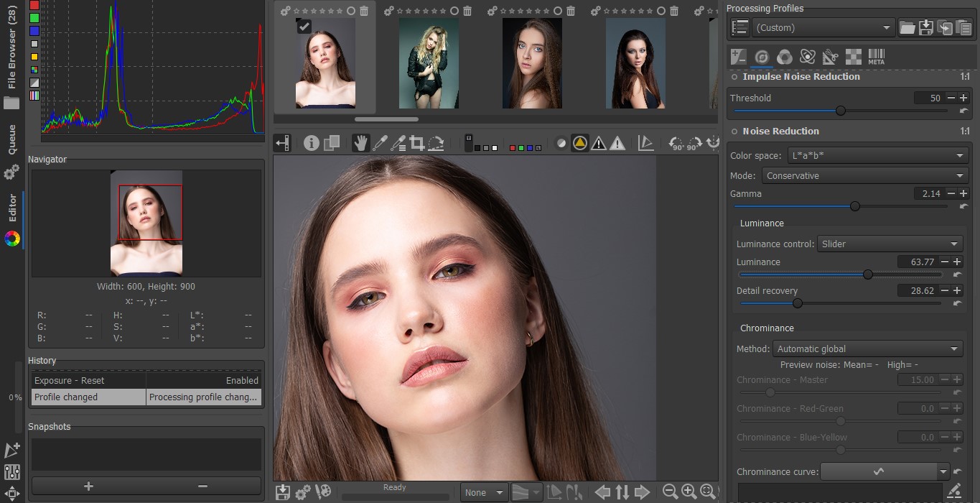
Task: Copy processing profile to clipboard
Action: pos(945,27)
